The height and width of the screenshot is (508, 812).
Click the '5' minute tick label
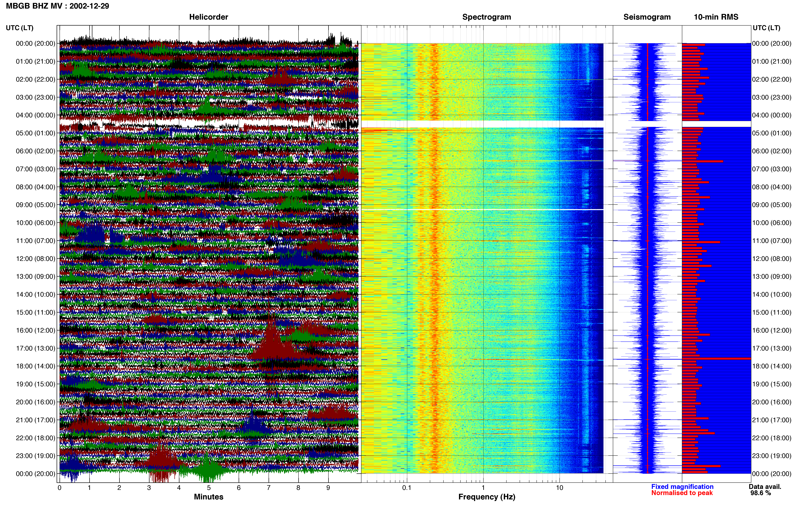(x=209, y=488)
